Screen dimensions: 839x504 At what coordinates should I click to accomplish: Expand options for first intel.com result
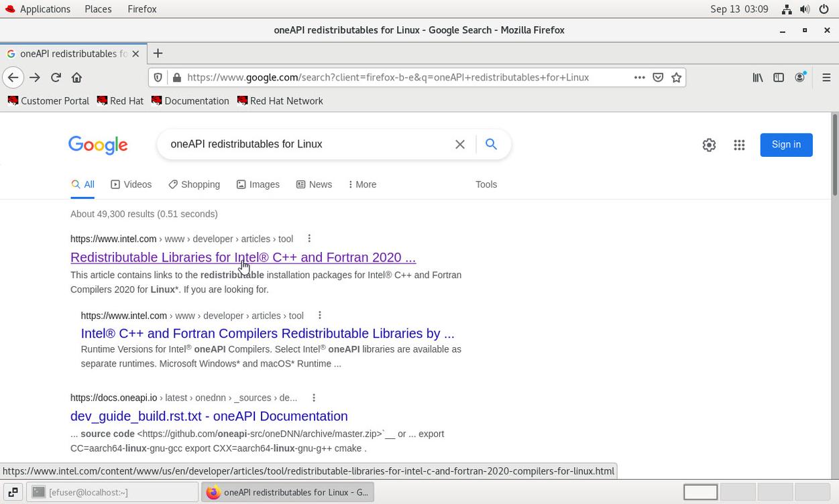click(309, 239)
